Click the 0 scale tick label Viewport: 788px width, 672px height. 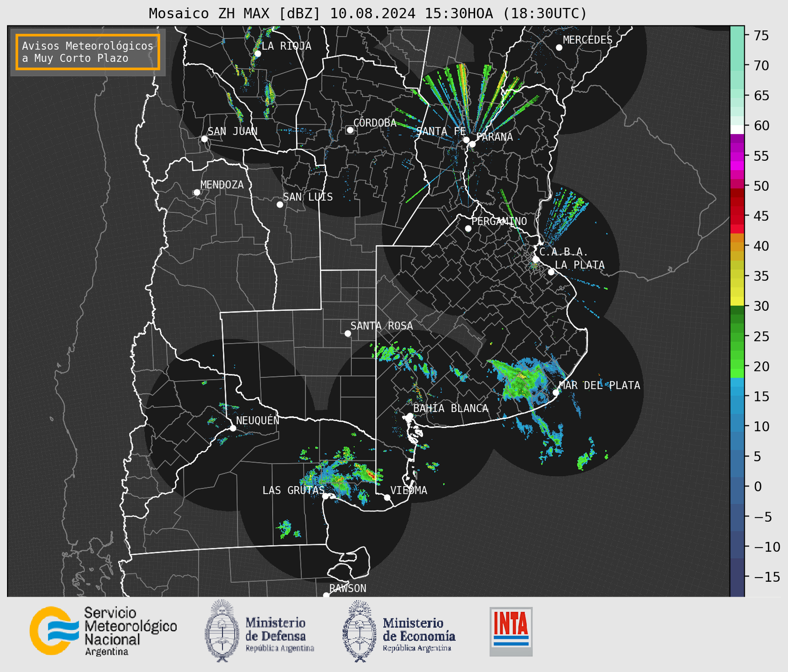point(757,486)
